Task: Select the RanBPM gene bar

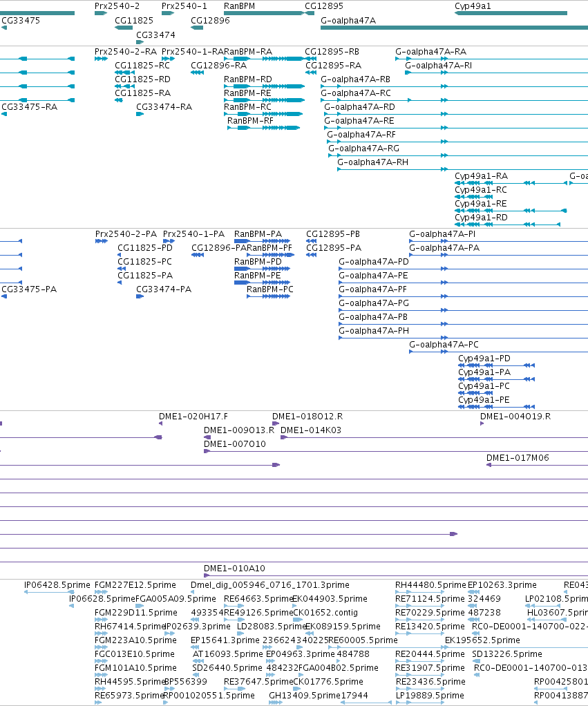Action: [x=264, y=14]
